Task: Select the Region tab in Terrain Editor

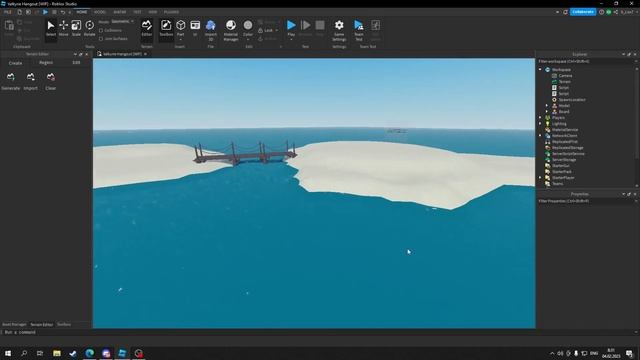Action: click(x=46, y=63)
